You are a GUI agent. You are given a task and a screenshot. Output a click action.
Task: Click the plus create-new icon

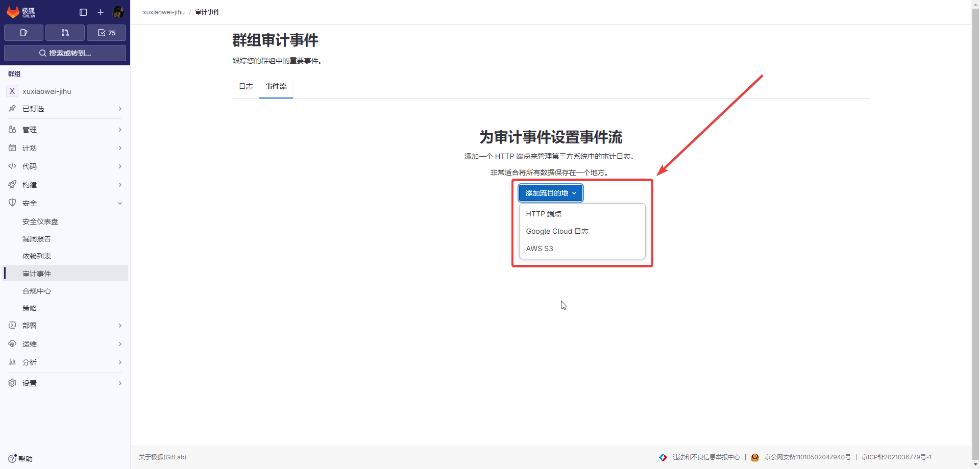101,12
